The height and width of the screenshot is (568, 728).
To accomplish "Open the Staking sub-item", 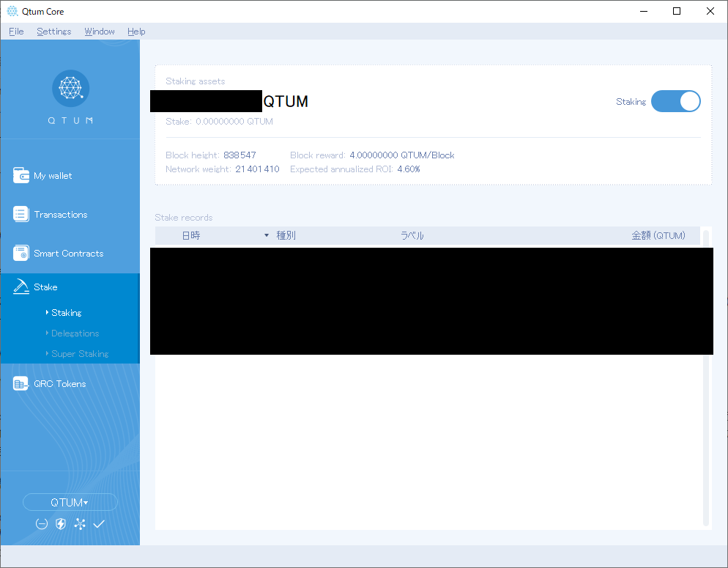I will tap(67, 312).
